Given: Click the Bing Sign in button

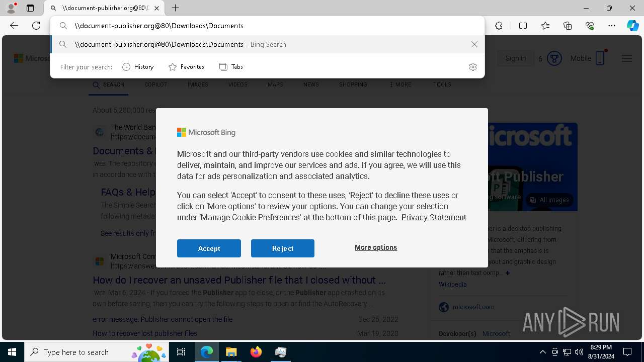Looking at the screenshot, I should 516,58.
